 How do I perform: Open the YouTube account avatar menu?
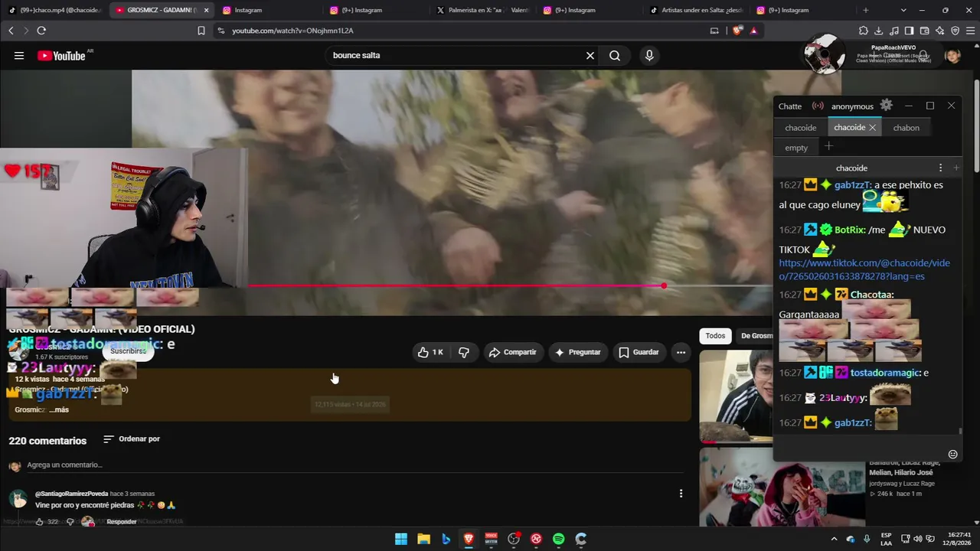click(x=952, y=56)
